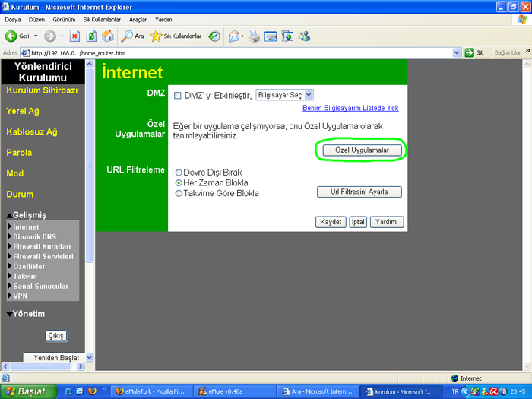This screenshot has width=532, height=399.
Task: Click the second quick launch icon
Action: click(x=80, y=391)
